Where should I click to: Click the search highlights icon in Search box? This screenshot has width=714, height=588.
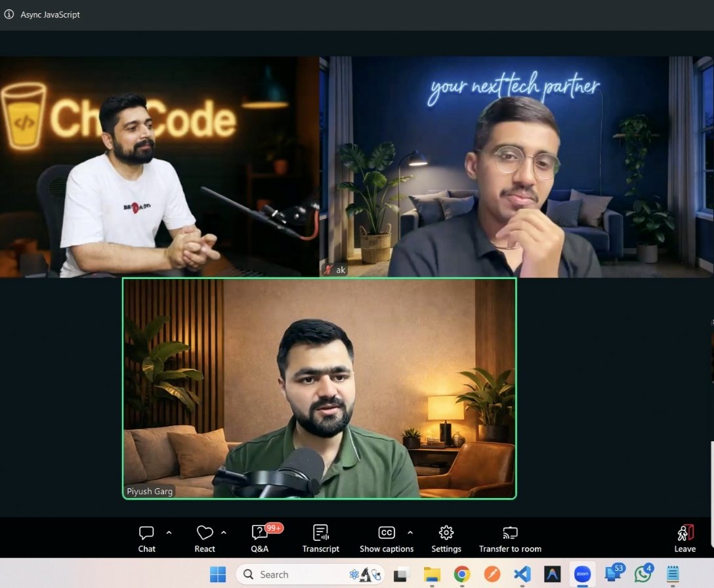click(x=365, y=575)
